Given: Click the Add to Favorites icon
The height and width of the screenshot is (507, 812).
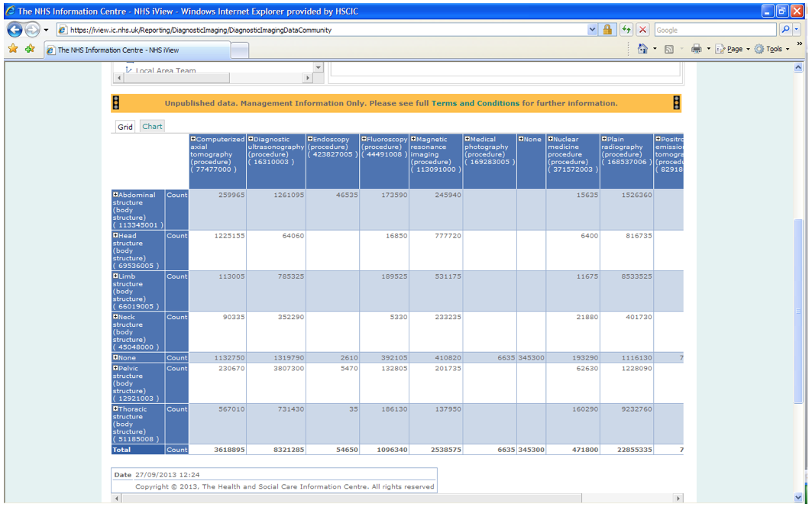Looking at the screenshot, I should (x=30, y=49).
